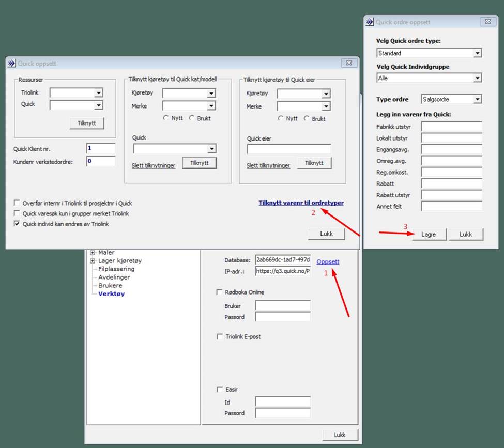Select Nytt radio in Quick eier group
The image size is (504, 448).
point(281,118)
